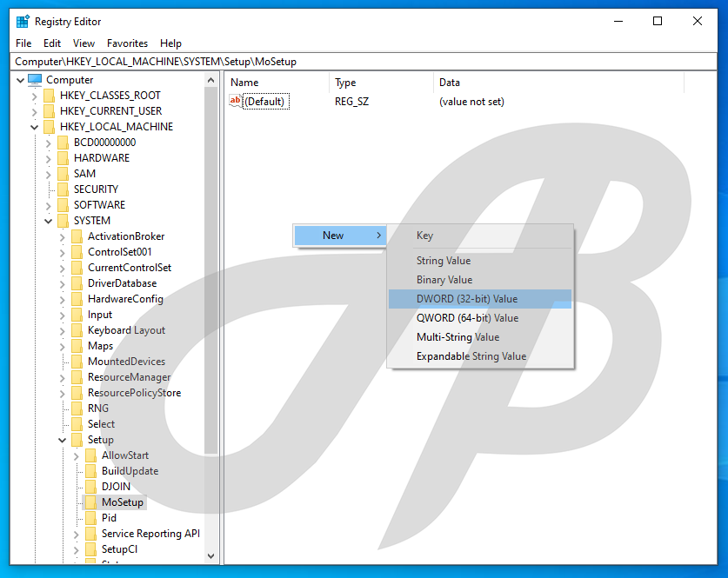The height and width of the screenshot is (578, 728).
Task: Open the Favorites menu
Action: pyautogui.click(x=127, y=43)
